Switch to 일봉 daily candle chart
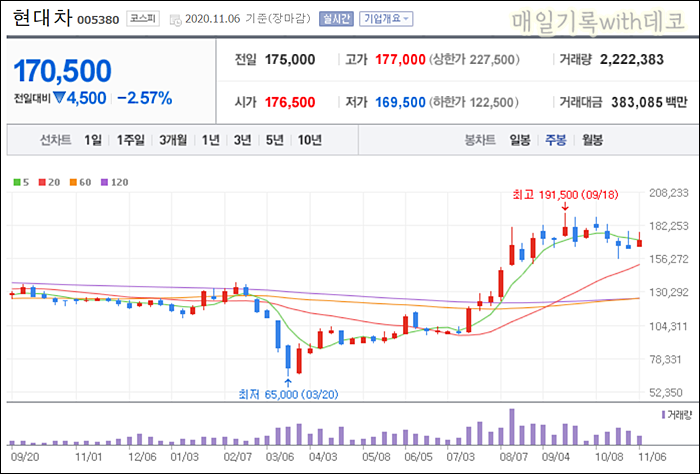Screen dimensions: 700x474 pyautogui.click(x=520, y=140)
